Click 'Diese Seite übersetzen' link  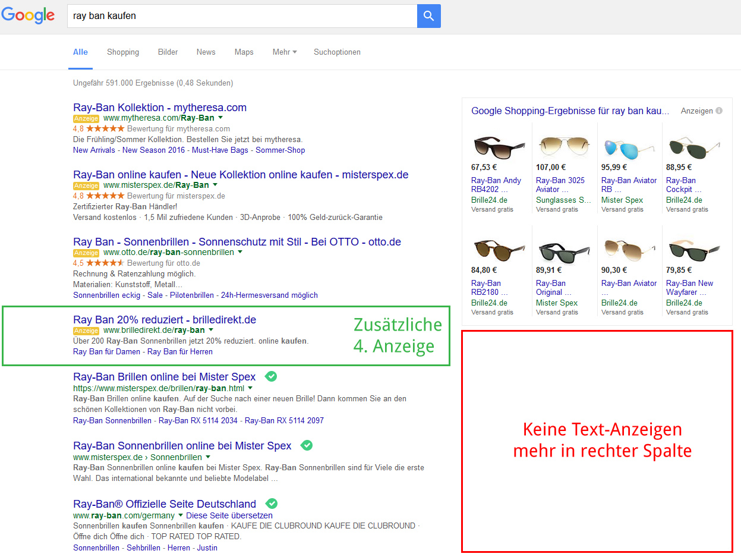(x=229, y=516)
